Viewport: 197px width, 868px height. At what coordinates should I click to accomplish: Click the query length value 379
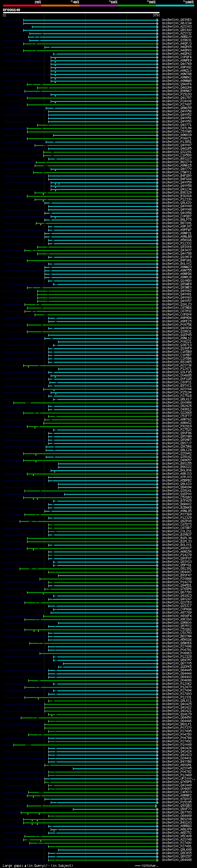155,15
